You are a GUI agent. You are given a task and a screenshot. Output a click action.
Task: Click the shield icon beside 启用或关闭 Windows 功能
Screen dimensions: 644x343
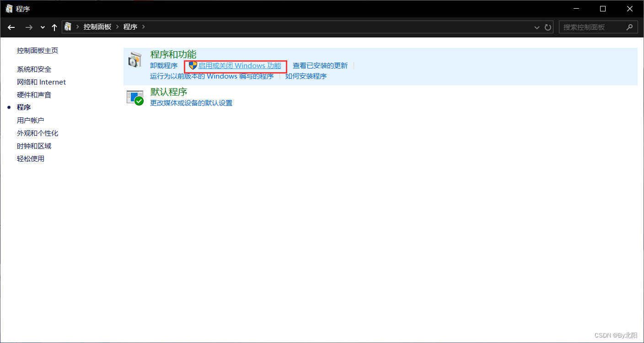pyautogui.click(x=193, y=66)
